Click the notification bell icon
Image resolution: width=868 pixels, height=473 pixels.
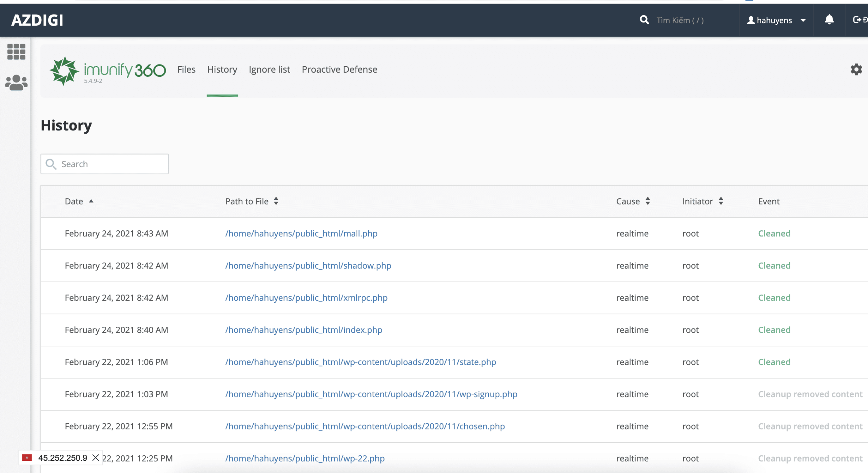pyautogui.click(x=829, y=20)
